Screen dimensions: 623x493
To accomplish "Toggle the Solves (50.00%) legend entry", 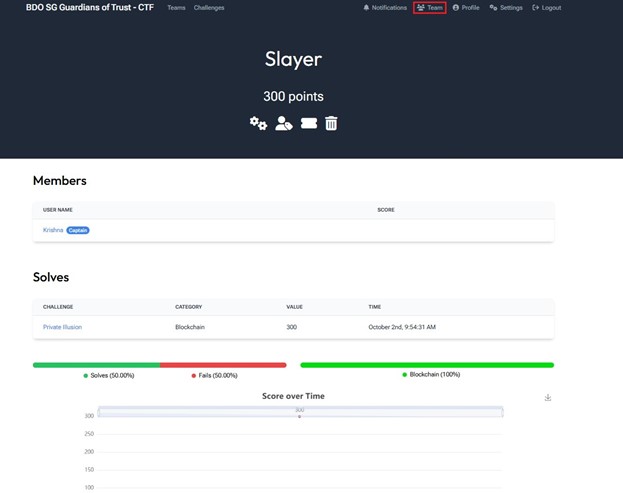I will coord(109,376).
